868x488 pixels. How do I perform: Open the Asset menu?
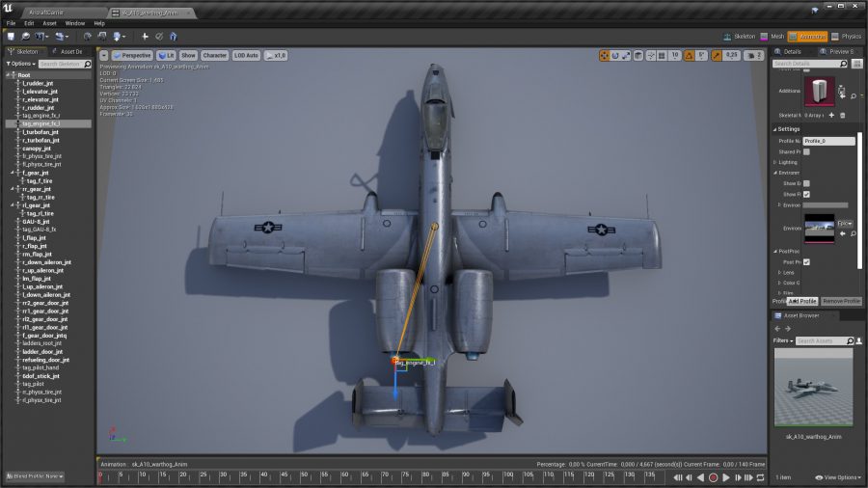[50, 23]
